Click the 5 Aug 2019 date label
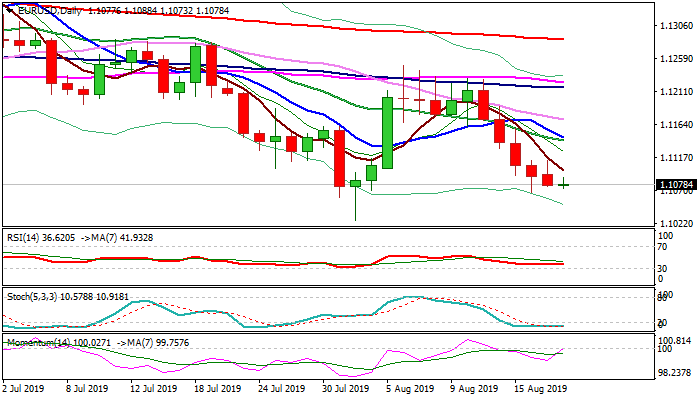This screenshot has width=700, height=400. point(408,387)
